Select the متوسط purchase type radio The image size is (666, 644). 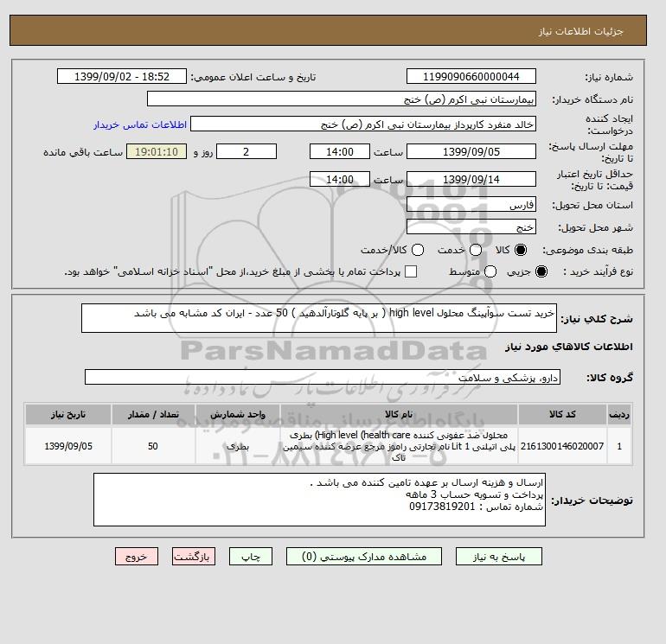[490, 271]
